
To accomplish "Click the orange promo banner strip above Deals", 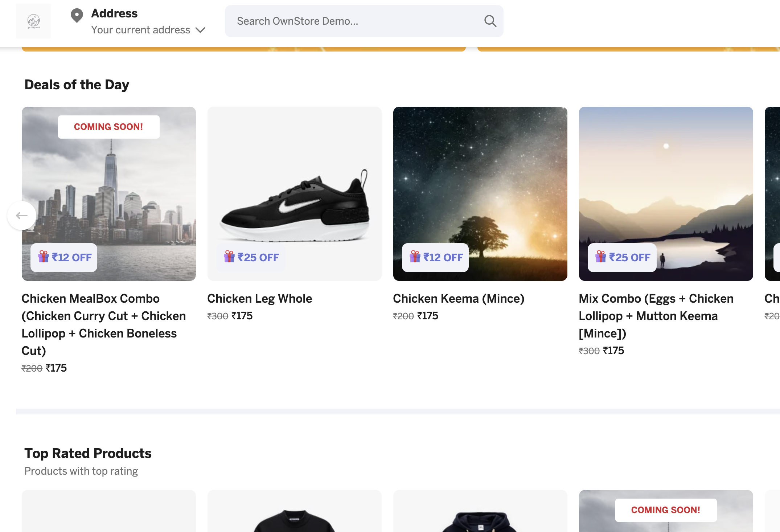I will [x=243, y=48].
